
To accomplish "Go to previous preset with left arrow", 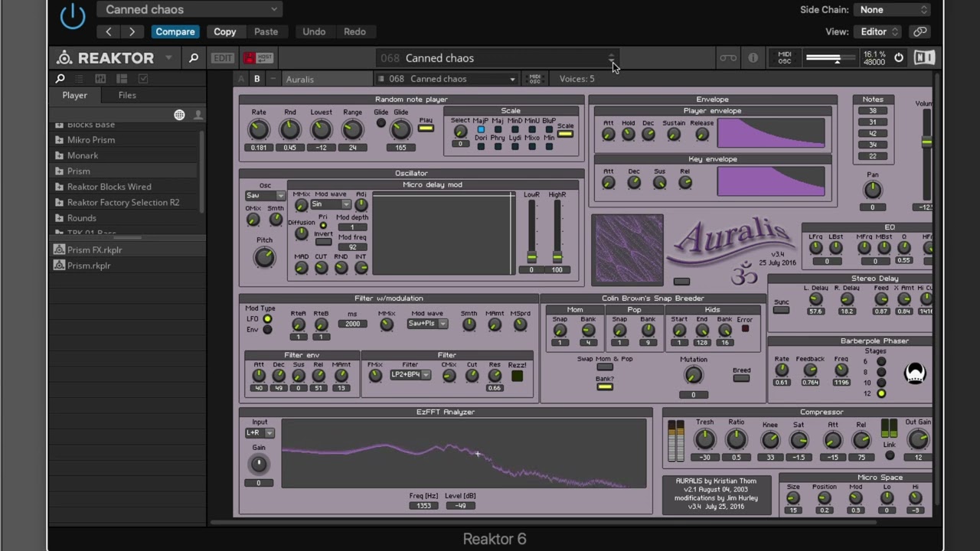I will [x=109, y=31].
